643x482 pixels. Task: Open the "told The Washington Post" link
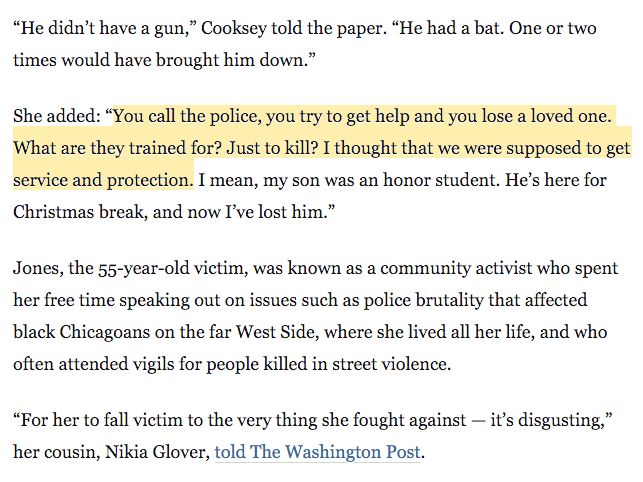(317, 452)
